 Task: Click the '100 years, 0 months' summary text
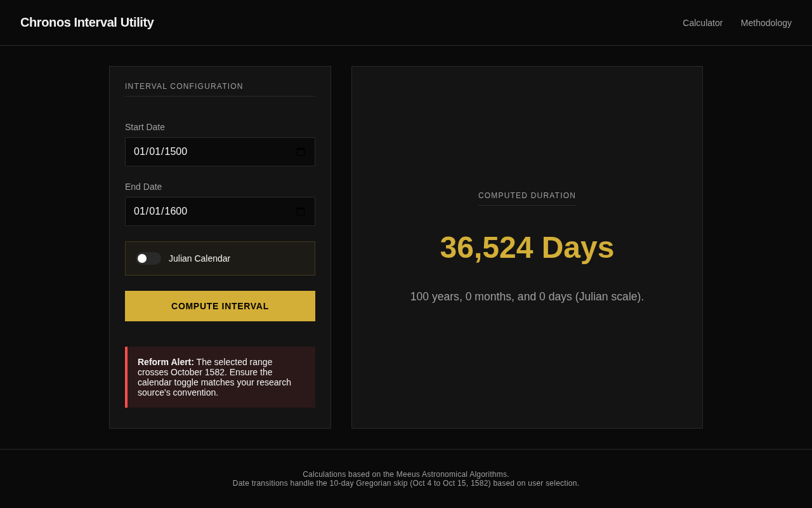click(527, 297)
